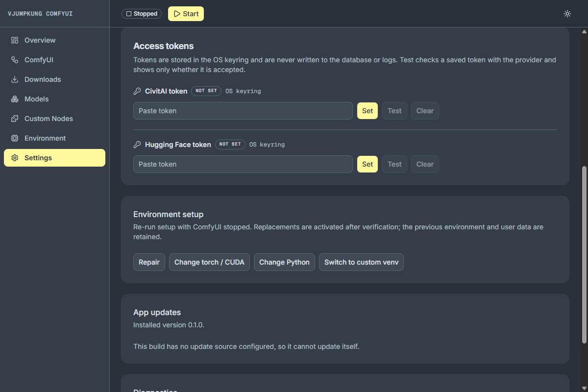Click the Custom Nodes puzzle icon
588x392 pixels.
pyautogui.click(x=15, y=119)
